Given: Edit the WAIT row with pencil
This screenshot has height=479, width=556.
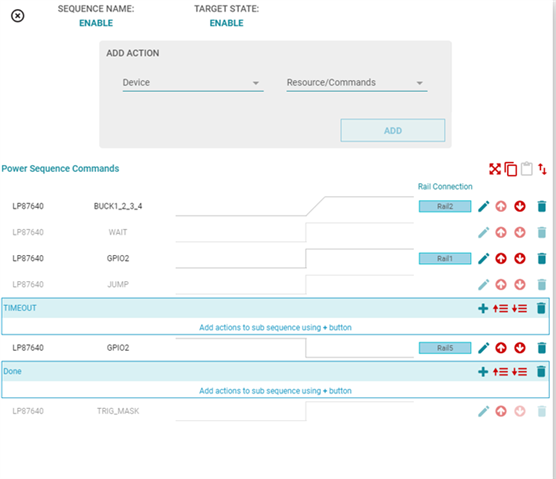Looking at the screenshot, I should coord(484,233).
